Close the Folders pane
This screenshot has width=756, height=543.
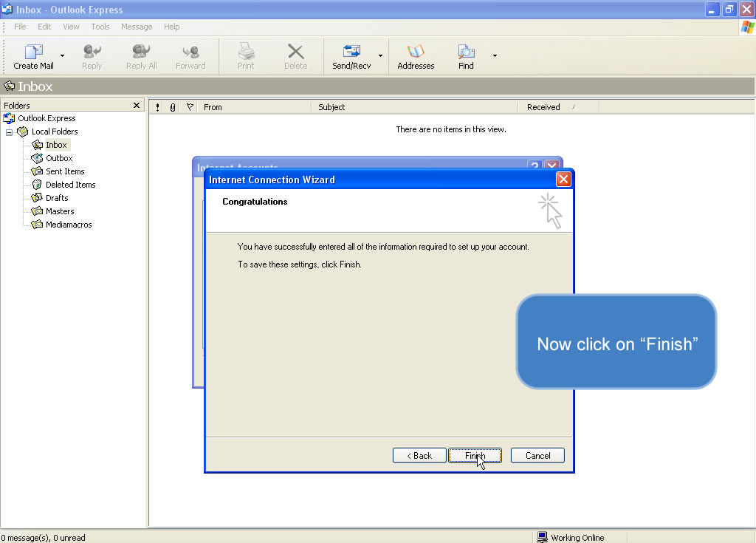point(137,106)
